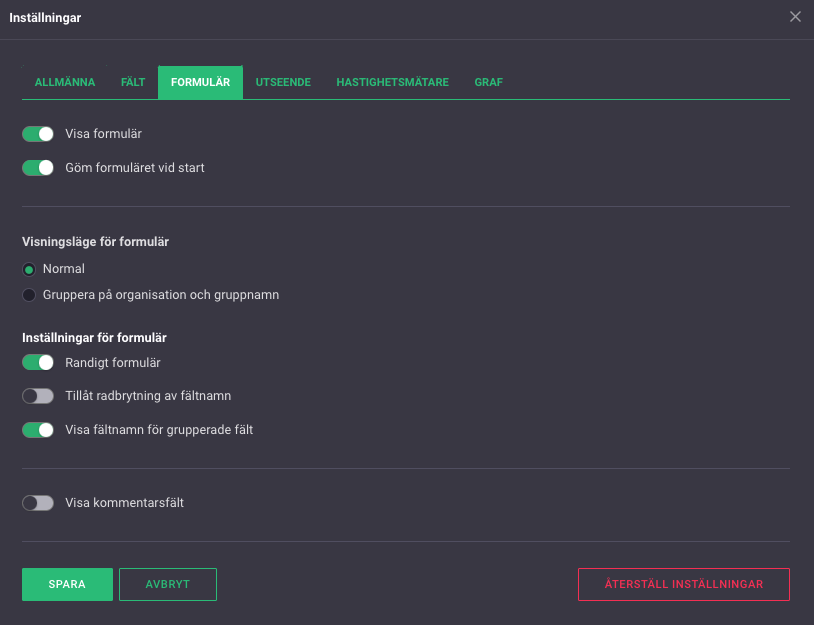Open the Hastighetsmätare tab
The width and height of the screenshot is (814, 625).
coord(392,82)
